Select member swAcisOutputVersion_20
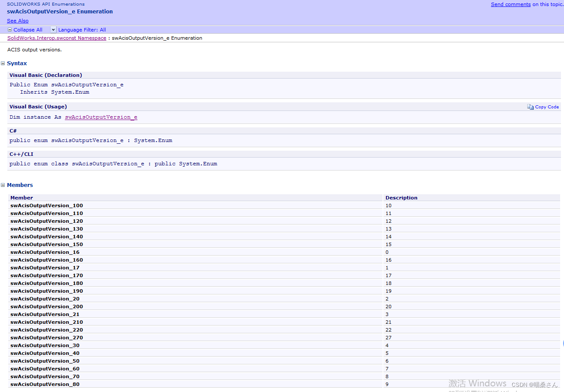Viewport: 564px width, 392px height. point(45,299)
